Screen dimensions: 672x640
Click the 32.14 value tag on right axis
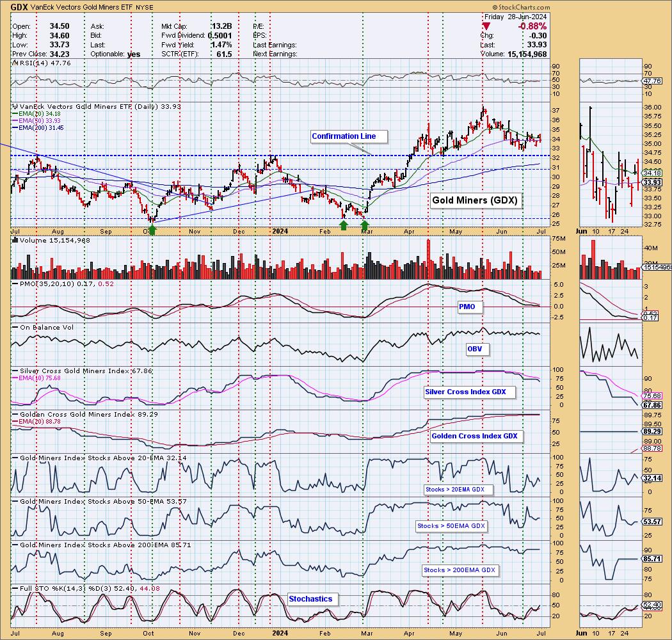tap(652, 478)
